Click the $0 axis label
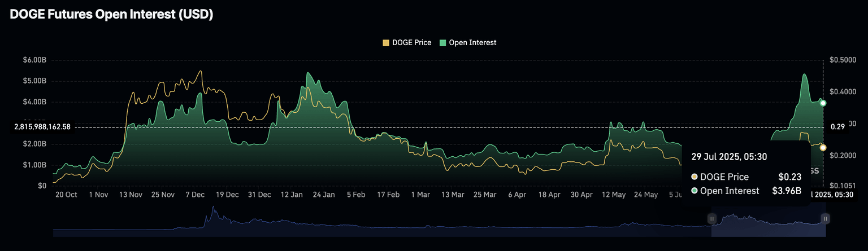 pyautogui.click(x=41, y=186)
